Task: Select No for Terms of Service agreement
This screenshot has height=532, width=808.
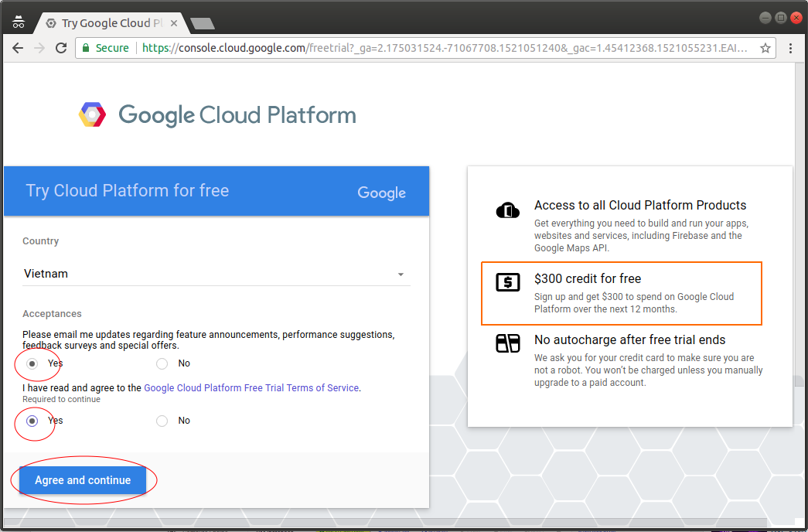Action: tap(162, 421)
